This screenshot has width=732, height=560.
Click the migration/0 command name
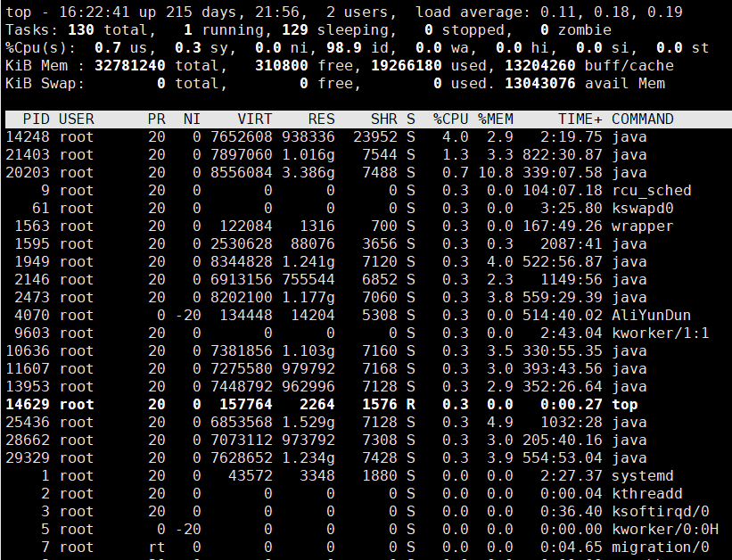coord(660,547)
